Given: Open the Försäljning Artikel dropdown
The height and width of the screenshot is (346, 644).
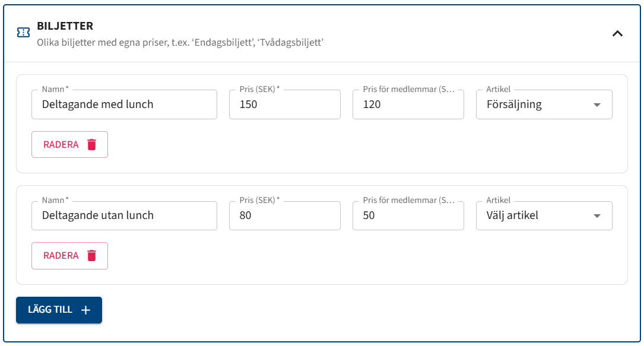Looking at the screenshot, I should pyautogui.click(x=544, y=104).
